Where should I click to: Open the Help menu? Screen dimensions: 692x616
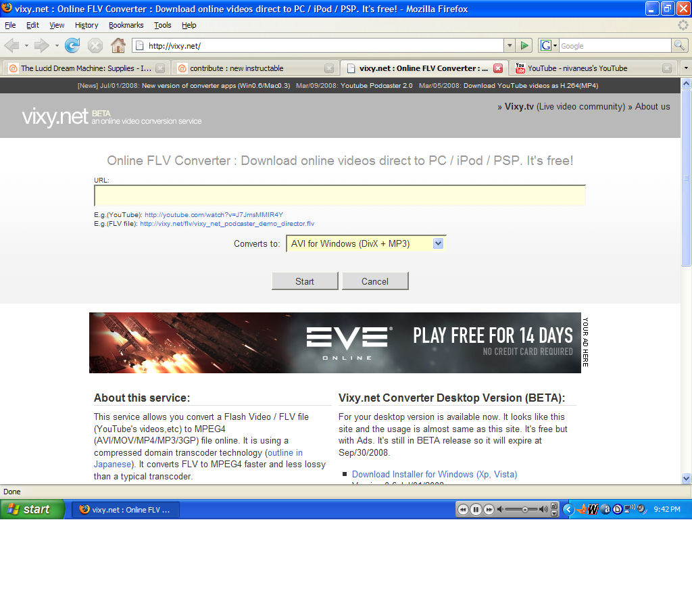point(189,25)
